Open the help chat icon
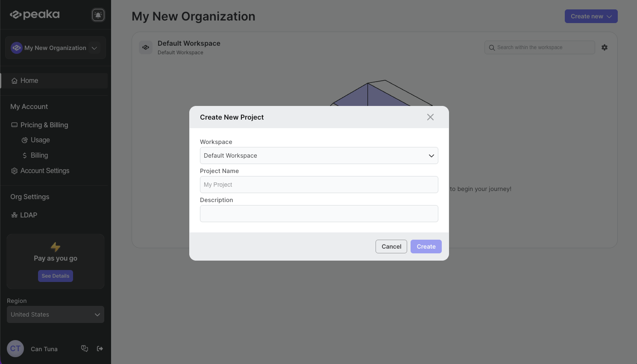The width and height of the screenshot is (637, 364). tap(85, 349)
